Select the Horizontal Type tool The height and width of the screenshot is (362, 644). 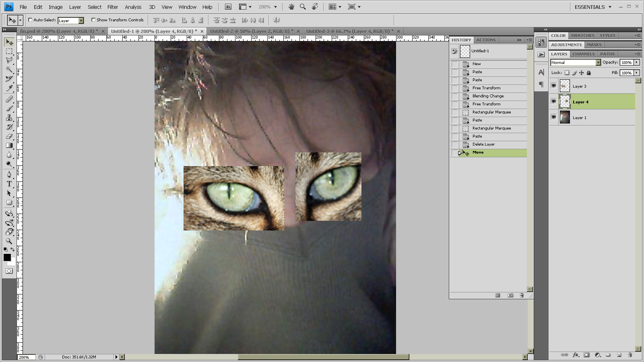[9, 184]
